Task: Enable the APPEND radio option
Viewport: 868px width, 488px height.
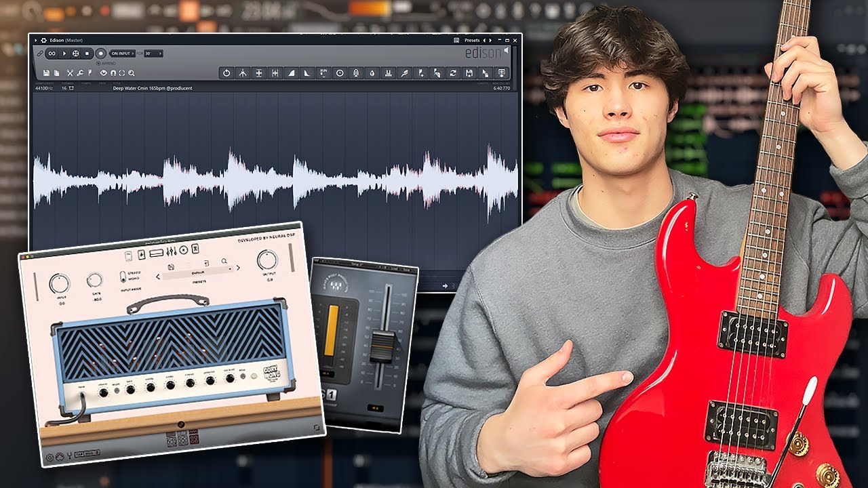Action: 106,64
